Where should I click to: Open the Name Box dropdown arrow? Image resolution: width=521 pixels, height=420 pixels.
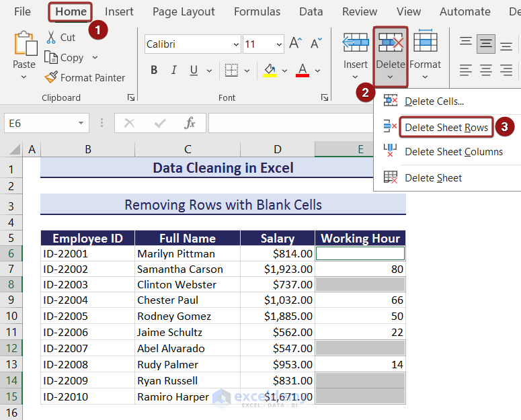click(81, 124)
